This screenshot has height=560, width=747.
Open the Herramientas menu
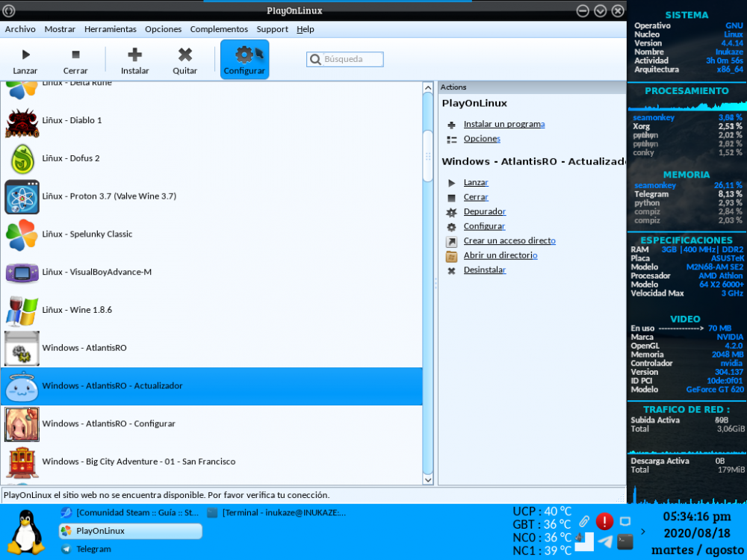coord(110,29)
